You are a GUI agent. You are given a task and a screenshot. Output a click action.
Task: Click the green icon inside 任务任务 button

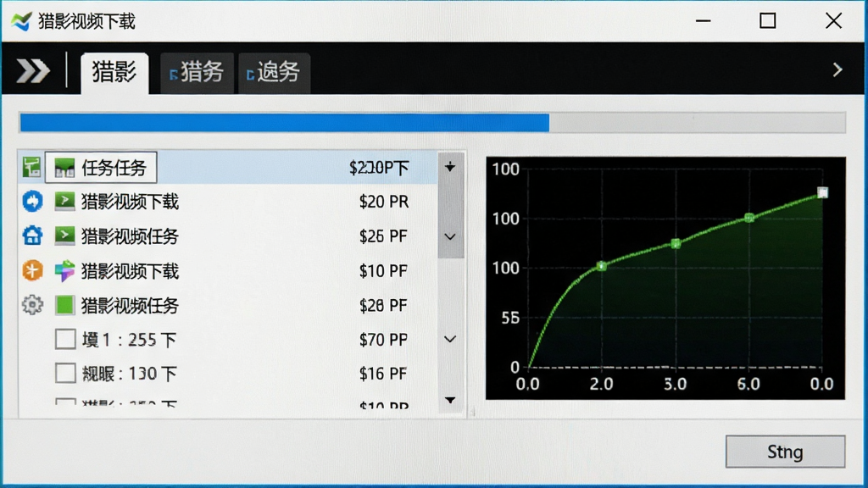(64, 168)
